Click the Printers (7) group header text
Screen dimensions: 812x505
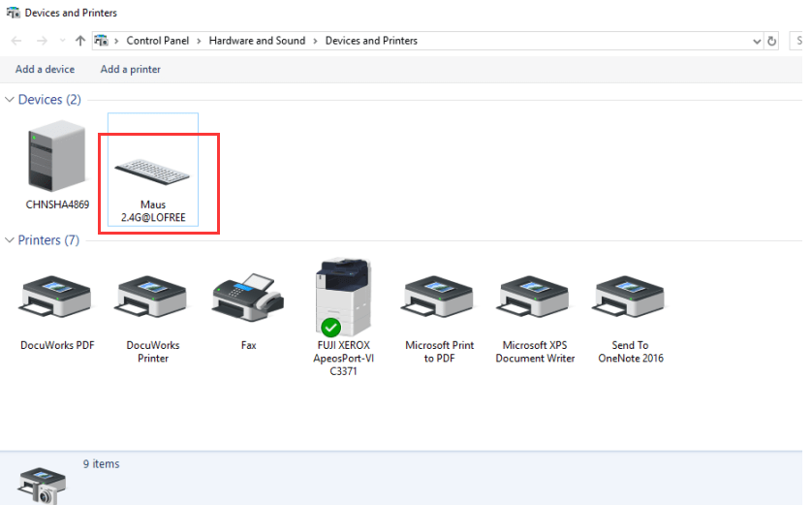(48, 240)
